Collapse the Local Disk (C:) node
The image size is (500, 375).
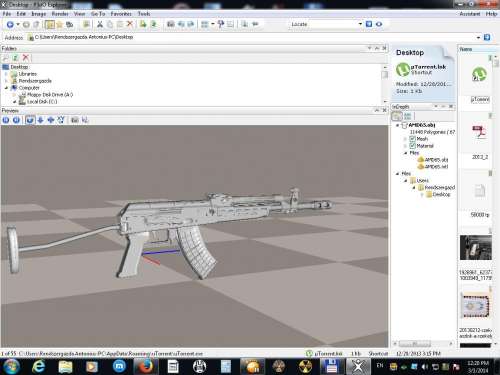pyautogui.click(x=15, y=102)
